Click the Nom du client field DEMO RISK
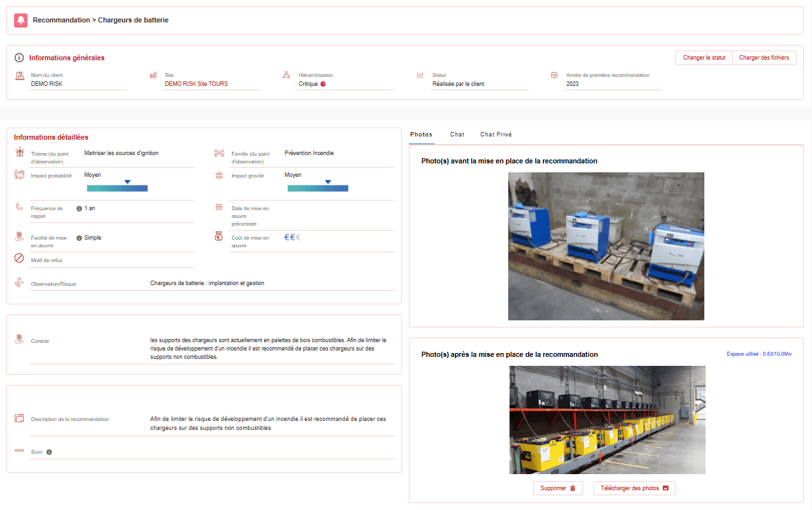 78,84
